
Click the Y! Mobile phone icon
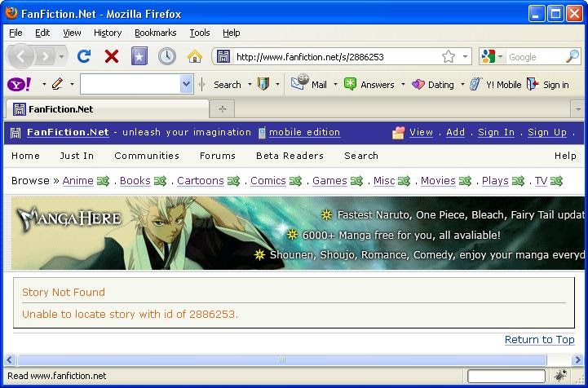tap(475, 84)
